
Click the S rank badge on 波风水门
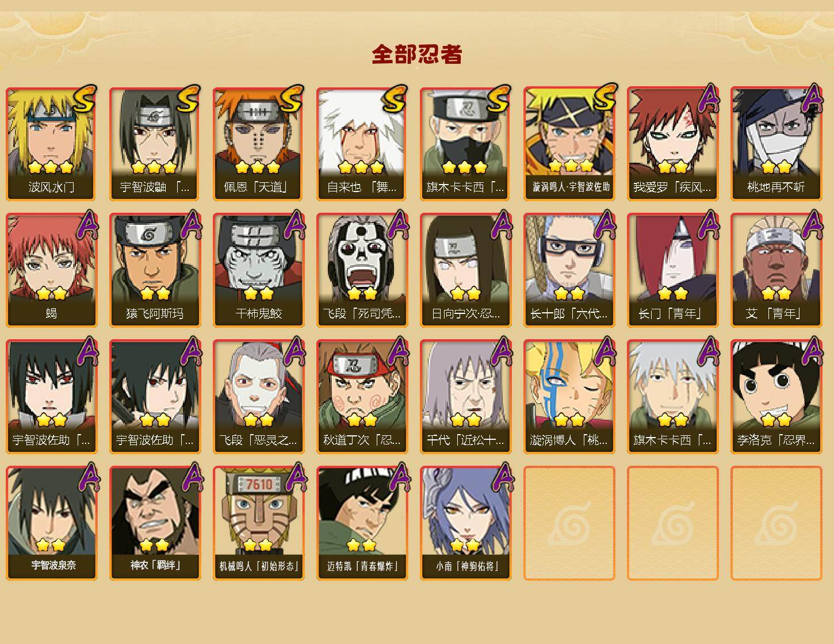coord(85,99)
